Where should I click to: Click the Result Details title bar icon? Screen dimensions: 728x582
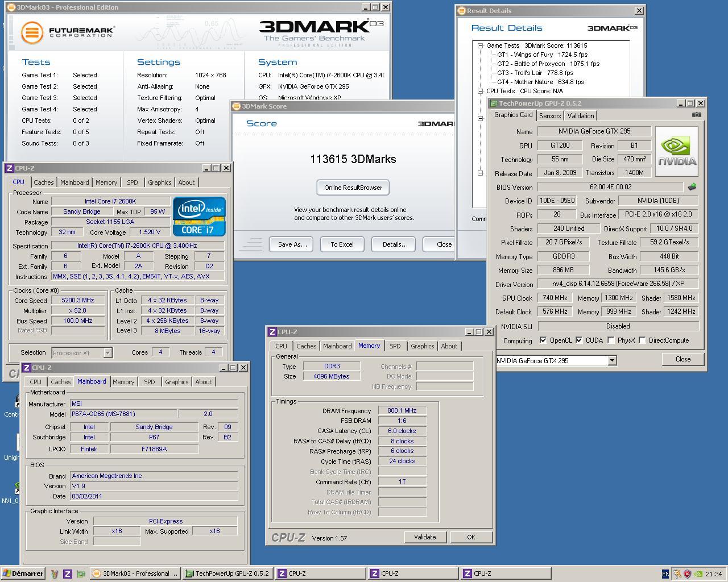click(462, 11)
